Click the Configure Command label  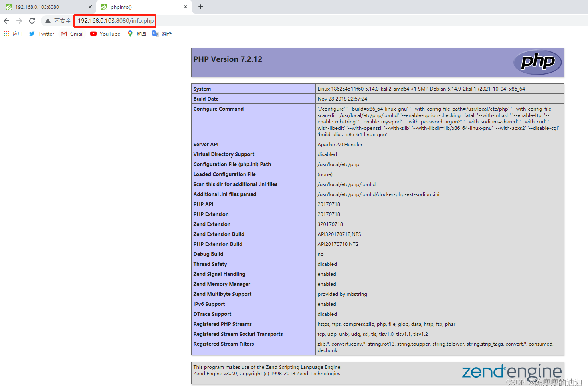point(218,109)
